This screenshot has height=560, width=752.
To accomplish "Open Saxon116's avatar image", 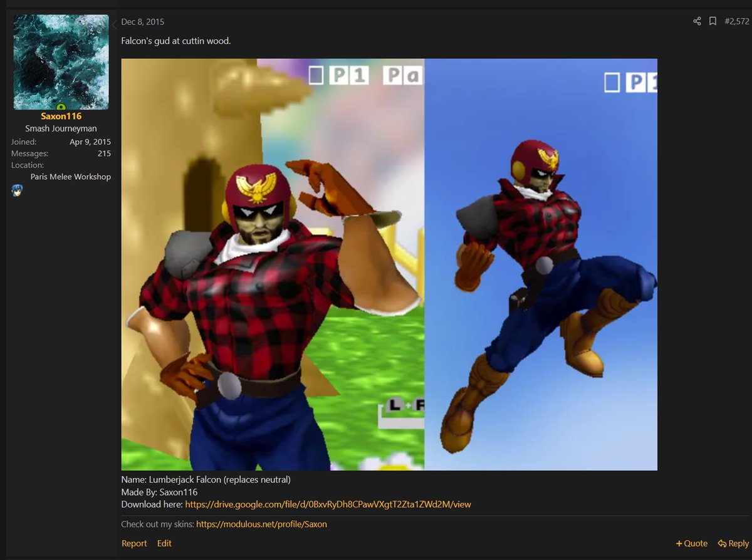I will 61,62.
